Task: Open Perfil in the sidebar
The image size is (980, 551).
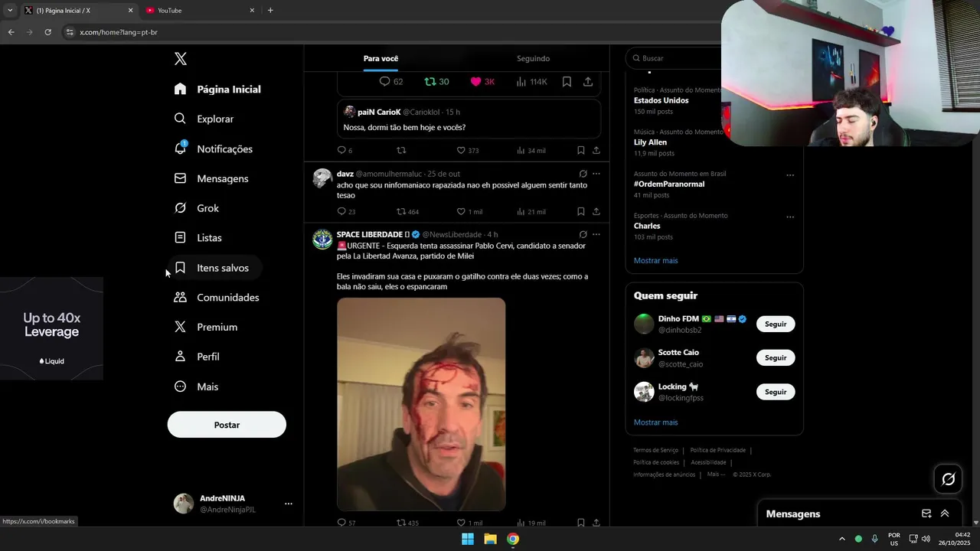Action: click(198, 357)
